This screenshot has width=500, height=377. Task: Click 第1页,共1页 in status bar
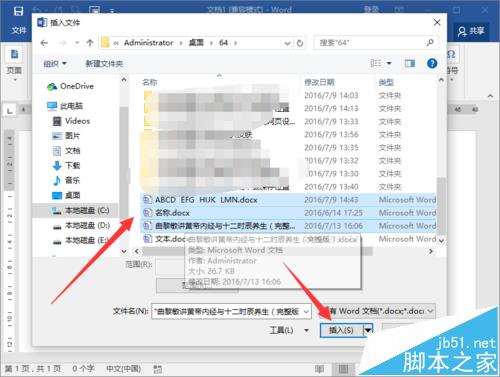click(33, 369)
